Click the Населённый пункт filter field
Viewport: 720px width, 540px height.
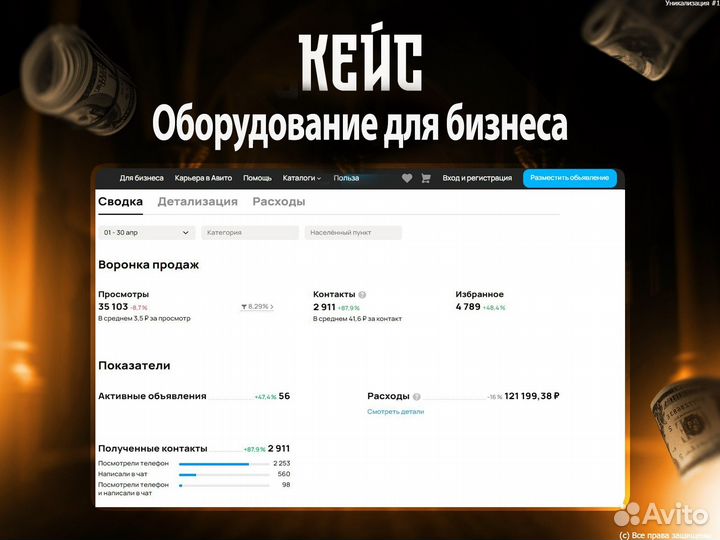click(x=353, y=232)
